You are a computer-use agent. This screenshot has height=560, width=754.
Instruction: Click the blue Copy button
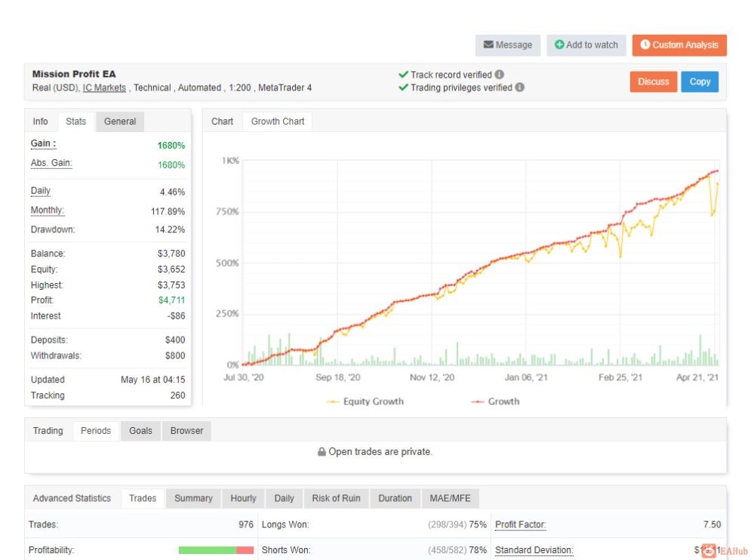coord(700,82)
